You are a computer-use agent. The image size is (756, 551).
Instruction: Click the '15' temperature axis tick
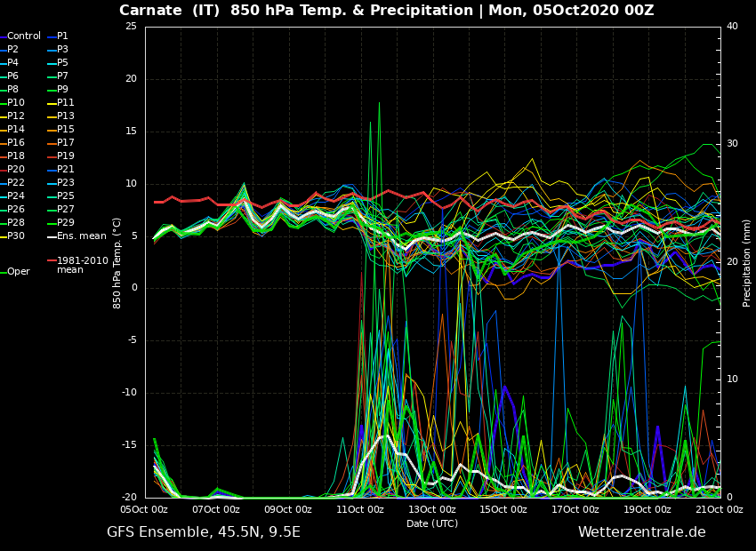[131, 132]
